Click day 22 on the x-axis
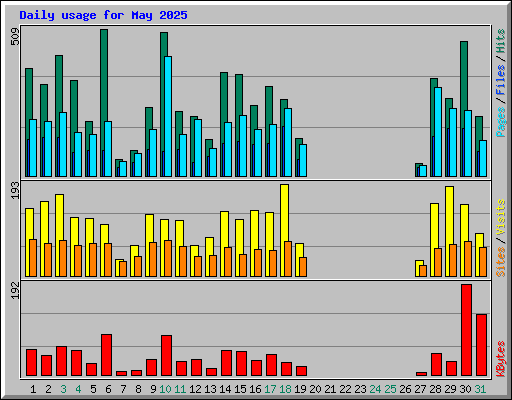The height and width of the screenshot is (400, 512). pyautogui.click(x=345, y=389)
